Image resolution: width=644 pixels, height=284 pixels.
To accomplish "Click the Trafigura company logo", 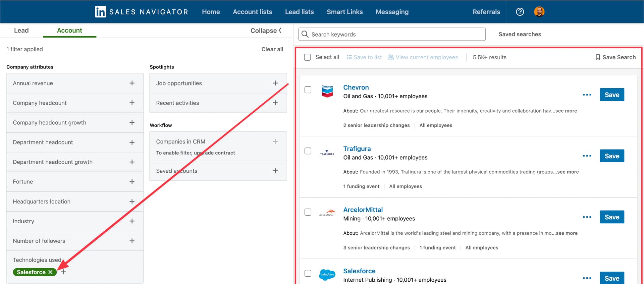I will point(327,153).
